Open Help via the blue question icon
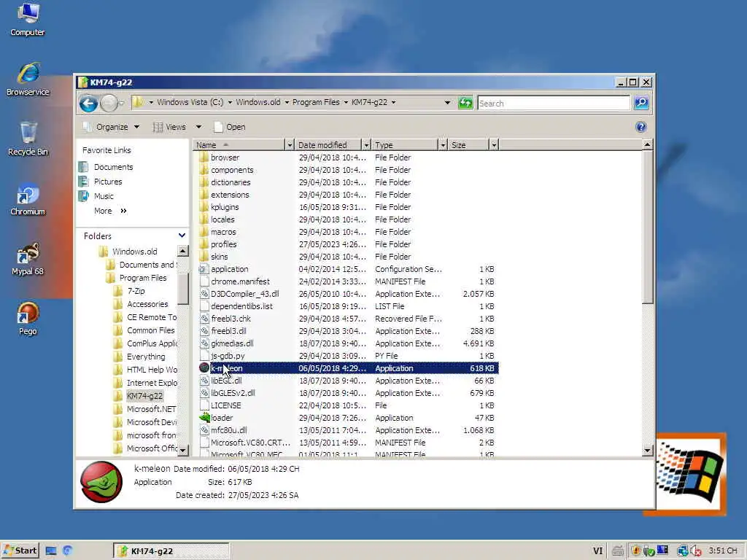Viewport: 747px width, 560px height. (x=640, y=127)
